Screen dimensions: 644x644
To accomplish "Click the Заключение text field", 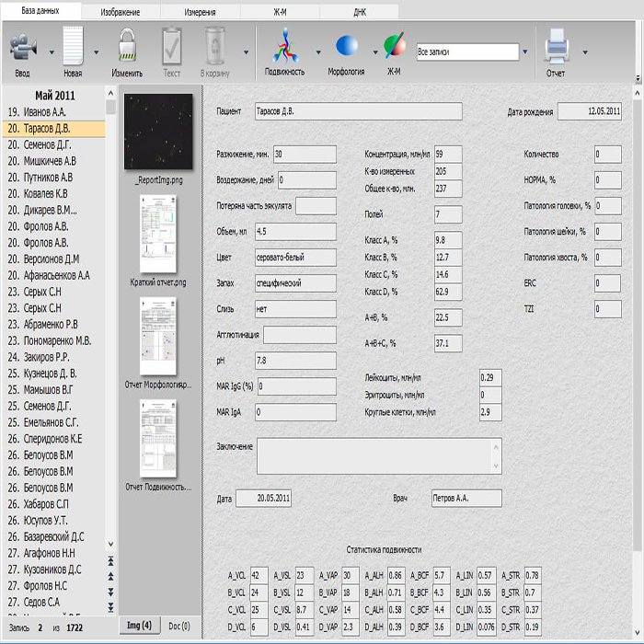I will (x=378, y=455).
